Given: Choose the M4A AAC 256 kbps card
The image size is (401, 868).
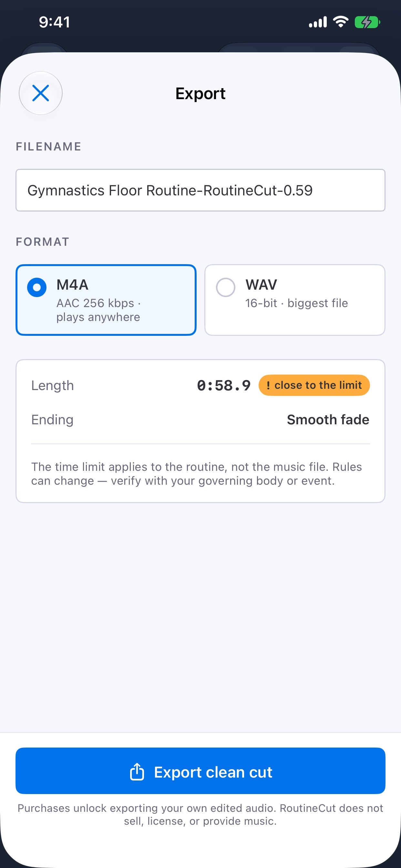Looking at the screenshot, I should (106, 300).
